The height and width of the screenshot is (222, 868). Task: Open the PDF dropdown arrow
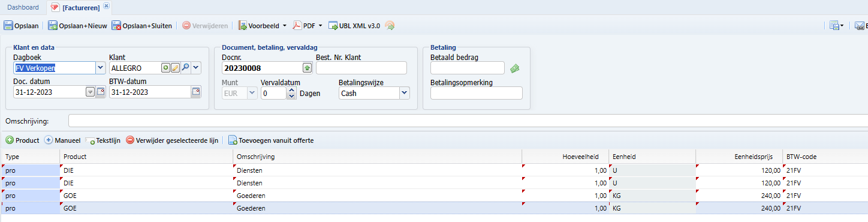[320, 26]
